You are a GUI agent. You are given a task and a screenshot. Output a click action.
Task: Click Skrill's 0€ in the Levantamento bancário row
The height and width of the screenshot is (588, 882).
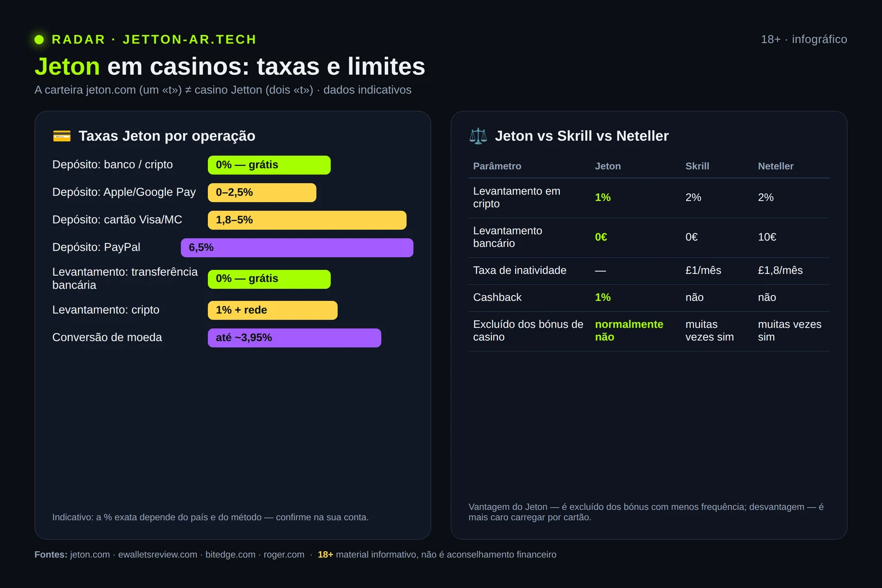[691, 237]
